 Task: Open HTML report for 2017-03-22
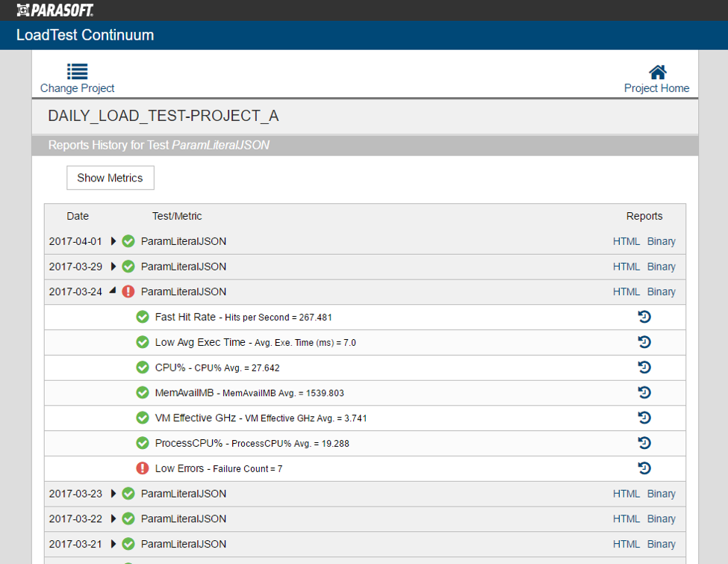tap(626, 518)
